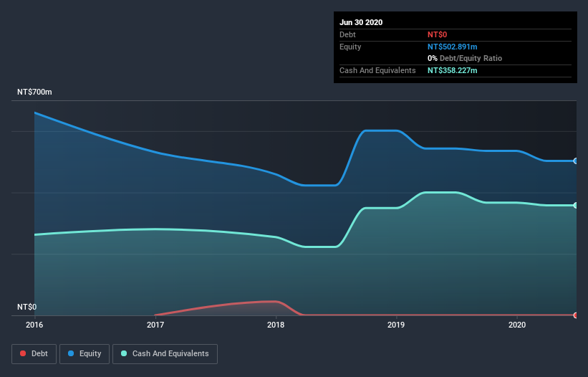This screenshot has height=377, width=588.
Task: Click the NT$0 y-axis label
Action: click(27, 307)
